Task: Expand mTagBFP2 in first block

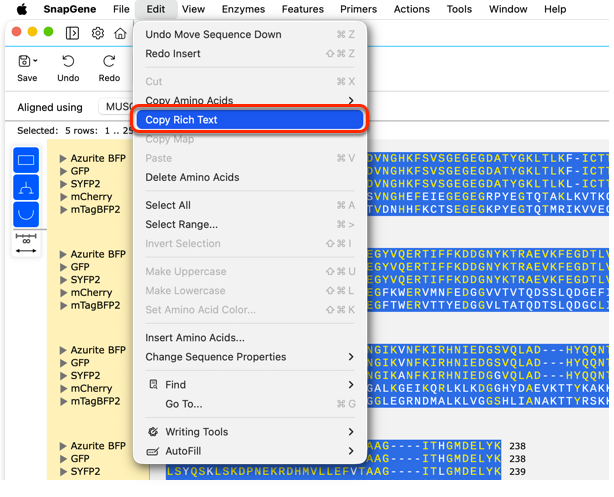Action: pos(63,210)
